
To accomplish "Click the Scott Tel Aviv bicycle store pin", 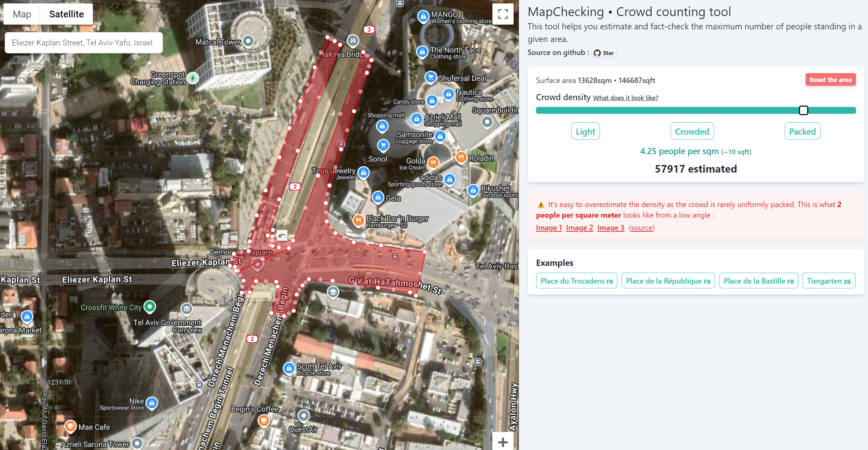I will tap(289, 368).
